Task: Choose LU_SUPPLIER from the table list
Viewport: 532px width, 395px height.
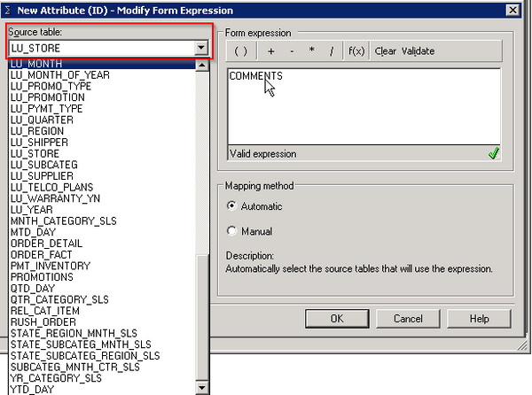Action: tap(43, 175)
